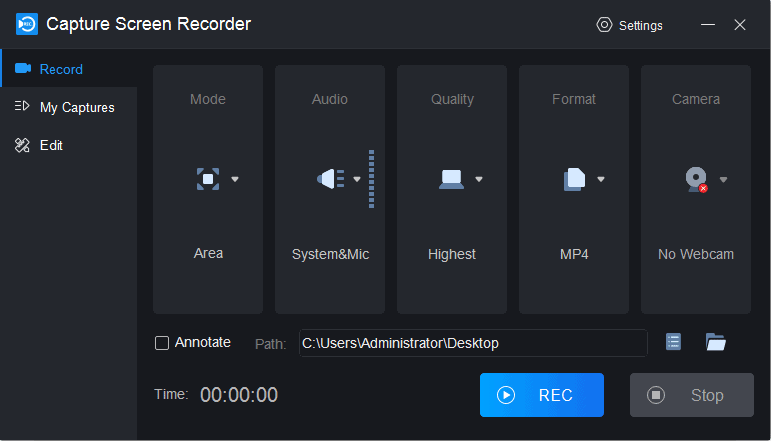The height and width of the screenshot is (441, 771).
Task: Click the My Captures playlist icon
Action: coord(22,106)
